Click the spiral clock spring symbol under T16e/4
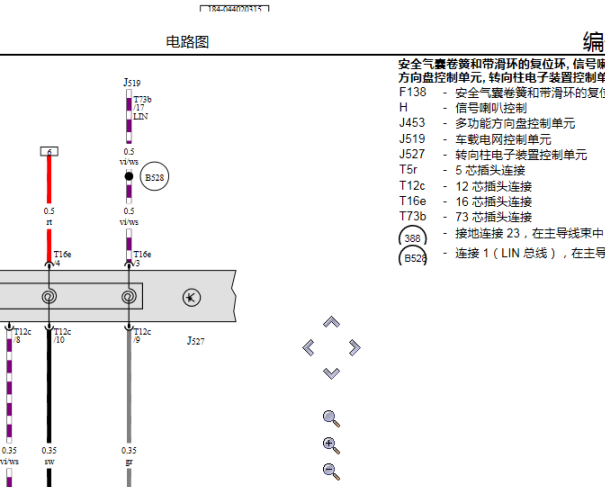 49,296
